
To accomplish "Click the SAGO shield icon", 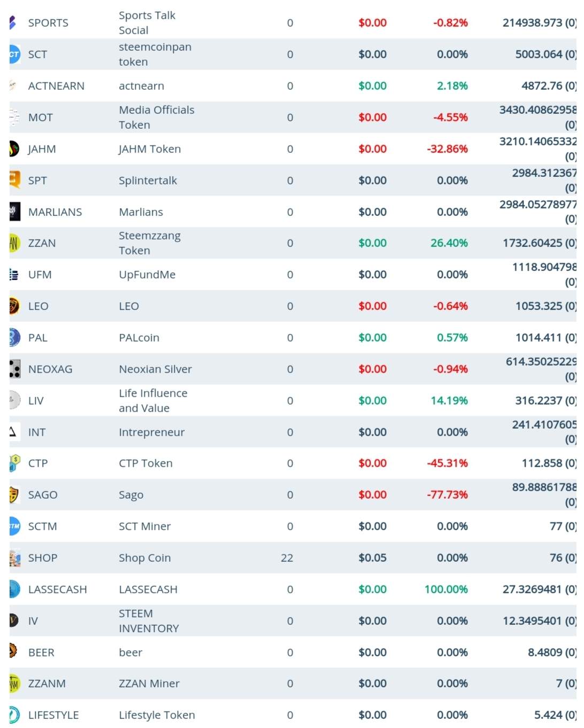I will [x=14, y=494].
